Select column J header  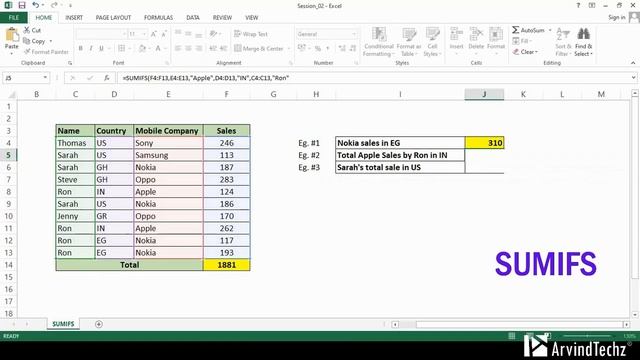pos(484,94)
